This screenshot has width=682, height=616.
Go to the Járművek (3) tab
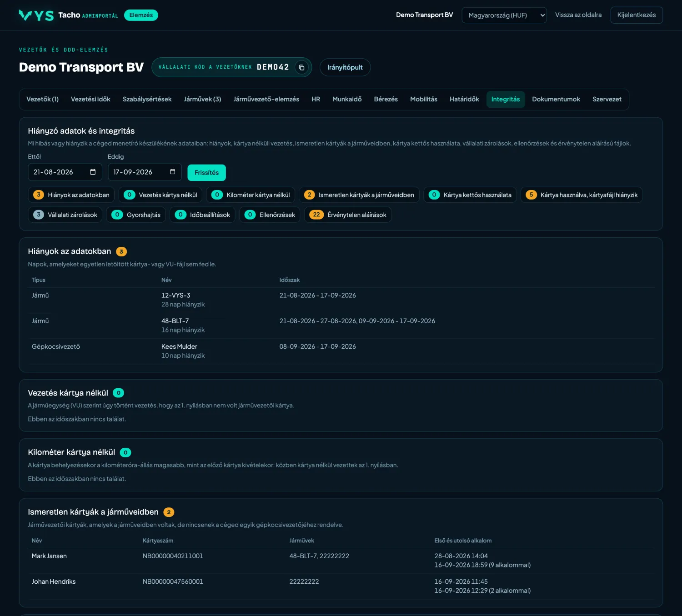203,99
